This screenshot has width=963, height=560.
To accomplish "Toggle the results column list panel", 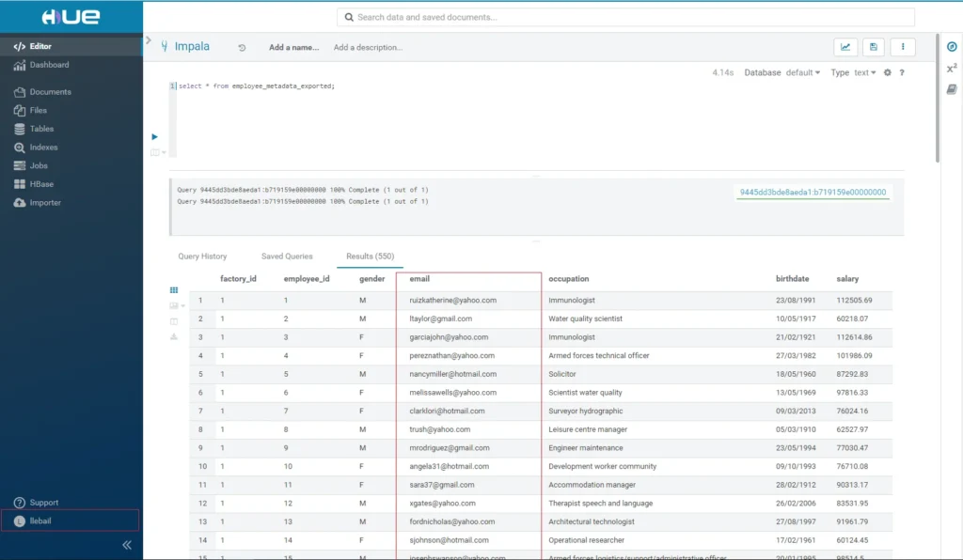I will point(174,321).
